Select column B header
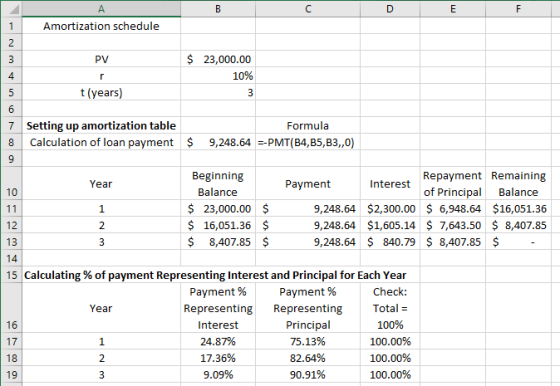560x386 pixels. coord(218,9)
